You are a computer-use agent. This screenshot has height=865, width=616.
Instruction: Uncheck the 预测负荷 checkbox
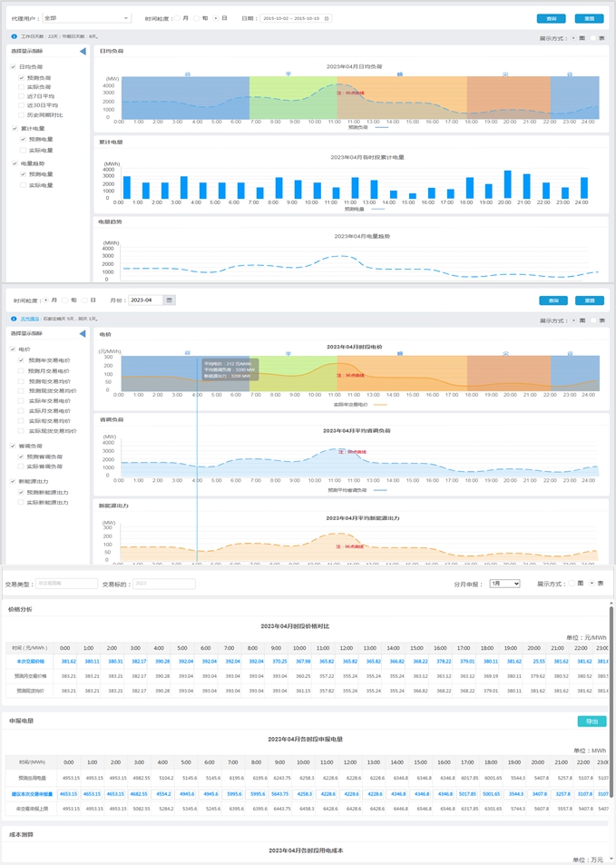click(22, 78)
